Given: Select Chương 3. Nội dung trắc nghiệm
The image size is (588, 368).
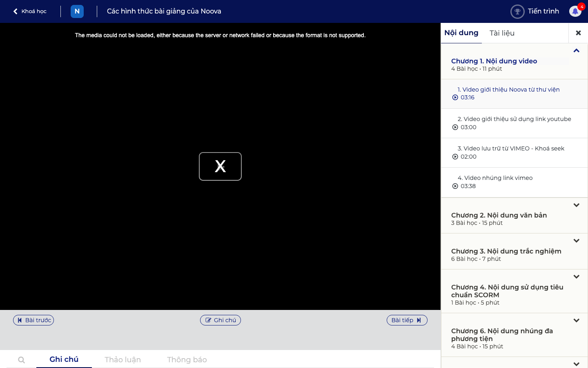Looking at the screenshot, I should click(506, 251).
